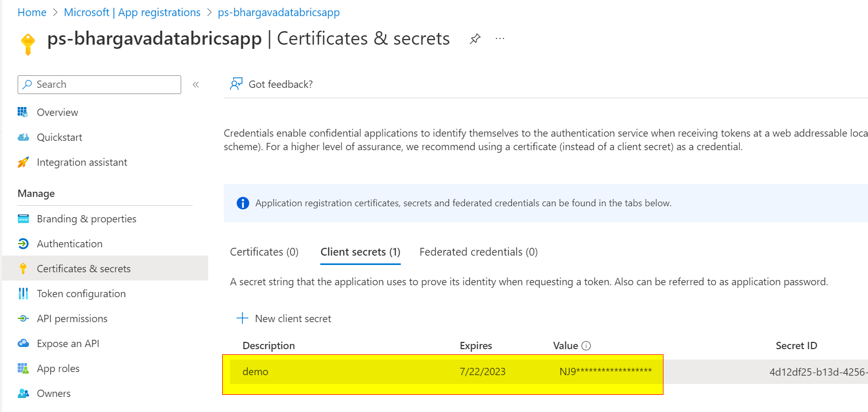Click the Integration assistant rocket icon
This screenshot has height=412, width=868.
(x=23, y=162)
